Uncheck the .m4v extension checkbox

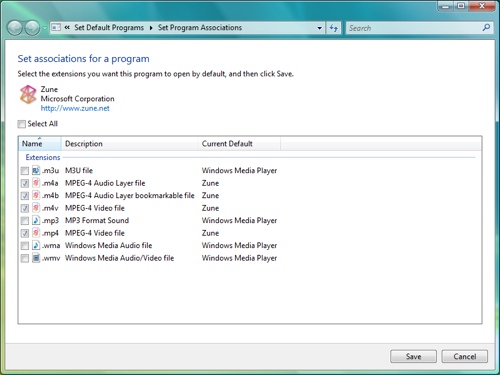(25, 208)
